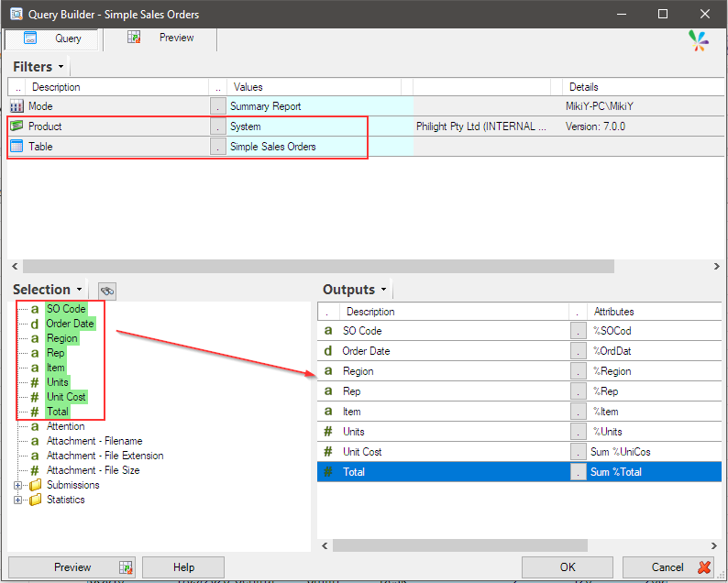728x583 pixels.
Task: Open the Product value picker button
Action: (x=217, y=126)
